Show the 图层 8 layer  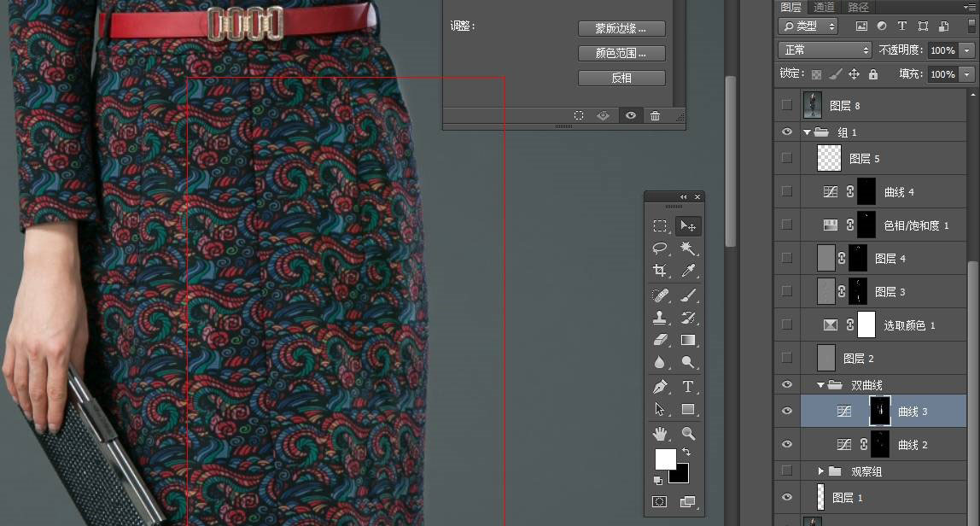[787, 106]
